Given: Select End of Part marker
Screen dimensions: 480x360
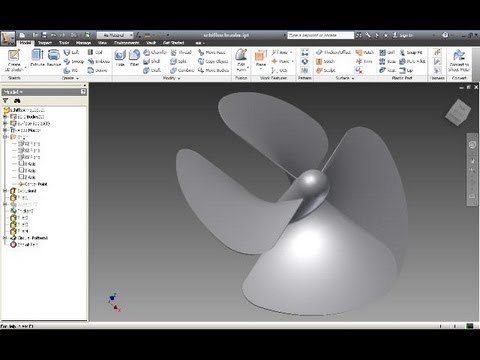Looking at the screenshot, I should tap(24, 245).
